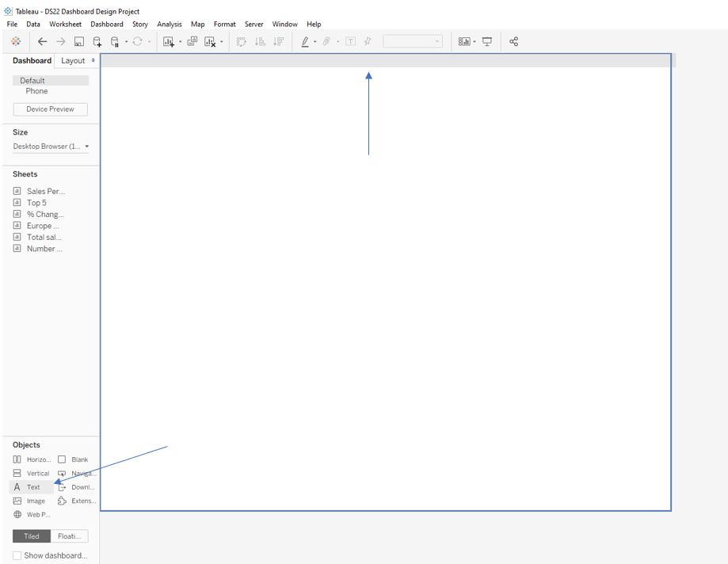Switch to the Dashboard pane tab
This screenshot has height=564, width=728.
(x=32, y=61)
